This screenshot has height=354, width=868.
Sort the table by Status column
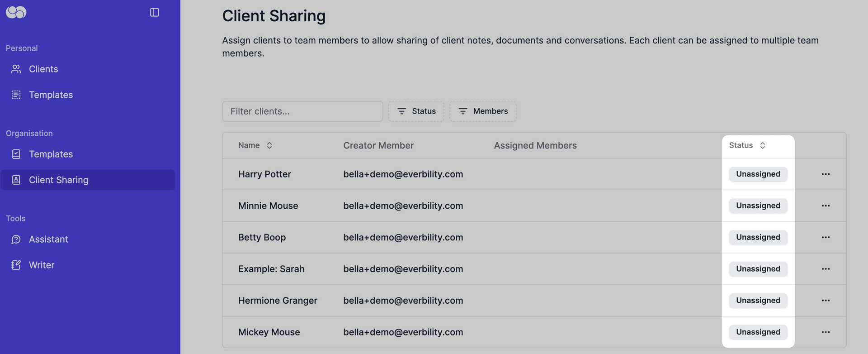click(x=747, y=145)
